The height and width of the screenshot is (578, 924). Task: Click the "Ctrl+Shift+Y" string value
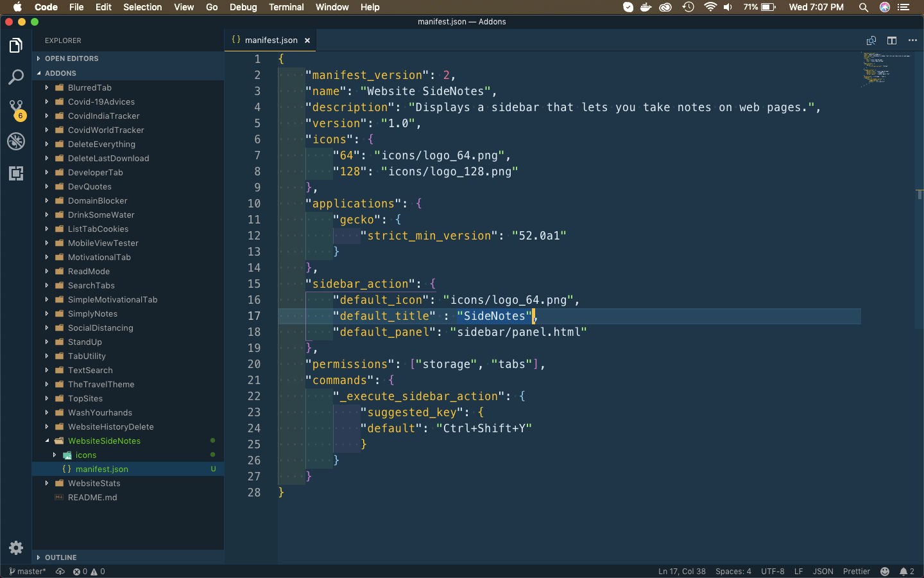[x=484, y=428]
